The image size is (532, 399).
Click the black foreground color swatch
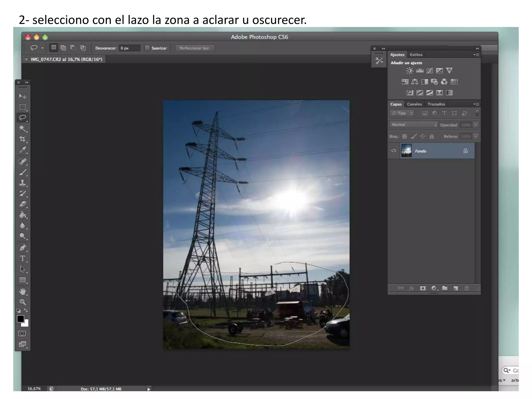tap(21, 319)
